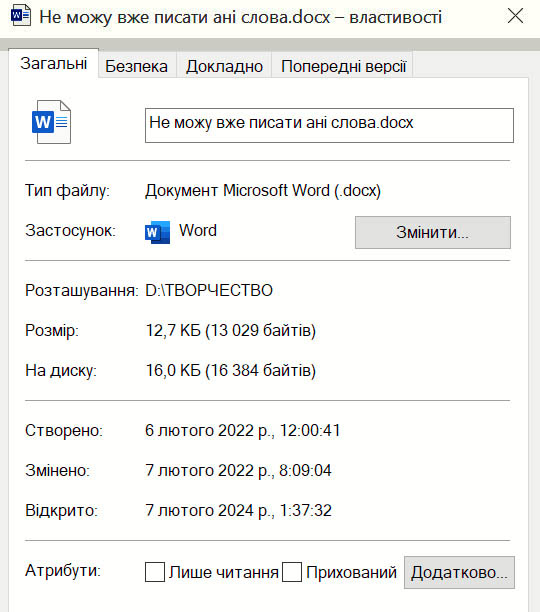Open the Докладно tab
This screenshot has height=612, width=540.
[224, 66]
